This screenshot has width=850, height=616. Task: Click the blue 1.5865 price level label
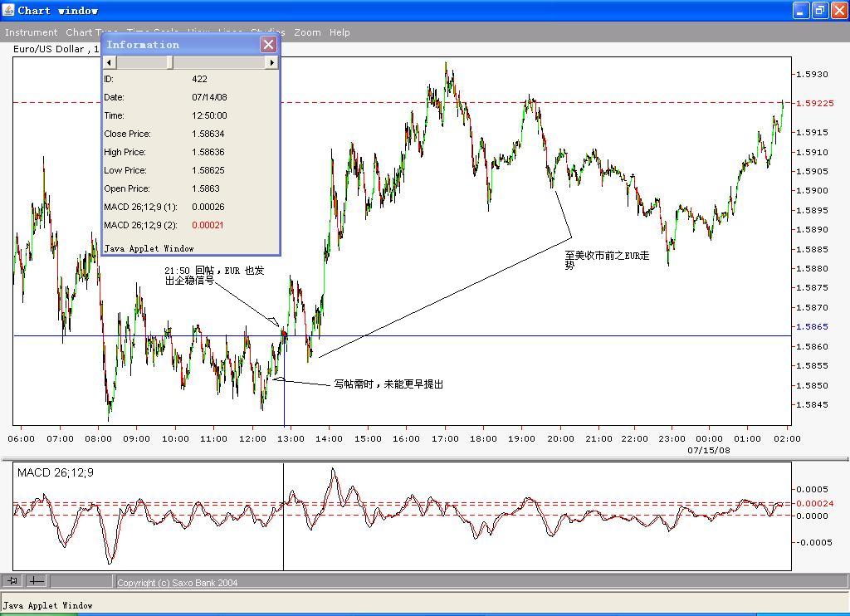(812, 327)
